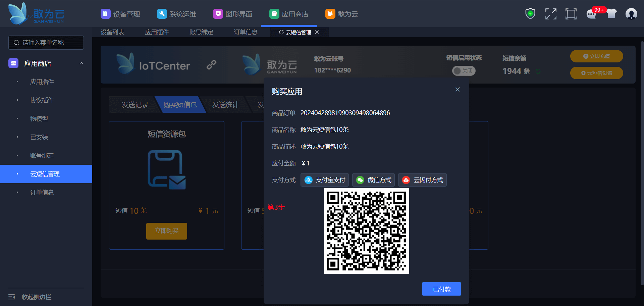
Task: Click the 立即充值 button
Action: 596,56
